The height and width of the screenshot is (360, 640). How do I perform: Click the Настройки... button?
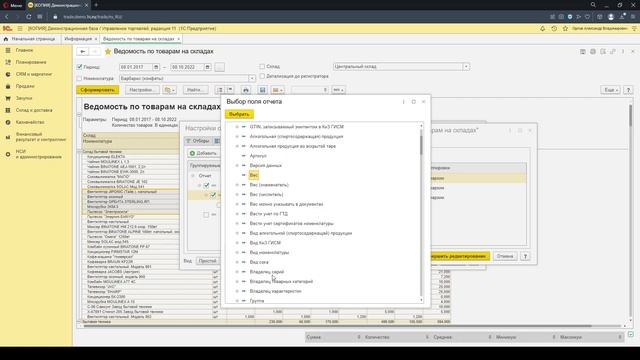pos(142,90)
